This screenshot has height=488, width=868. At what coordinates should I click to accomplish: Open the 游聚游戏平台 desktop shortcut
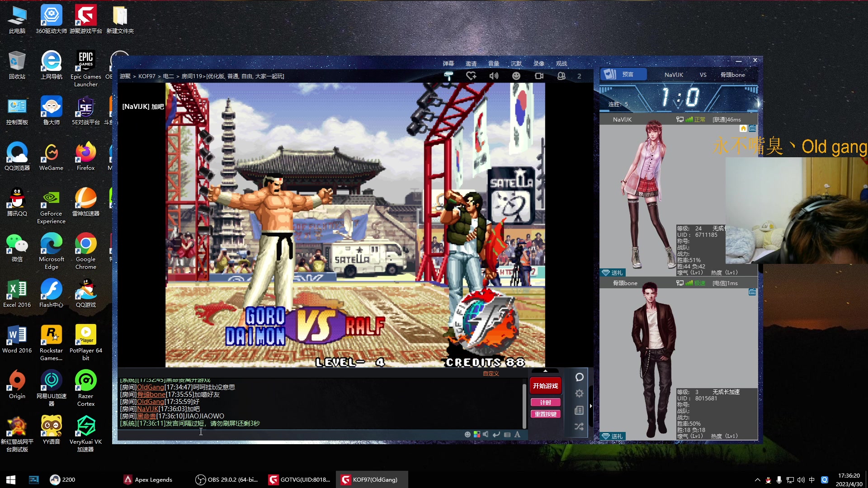tap(86, 19)
